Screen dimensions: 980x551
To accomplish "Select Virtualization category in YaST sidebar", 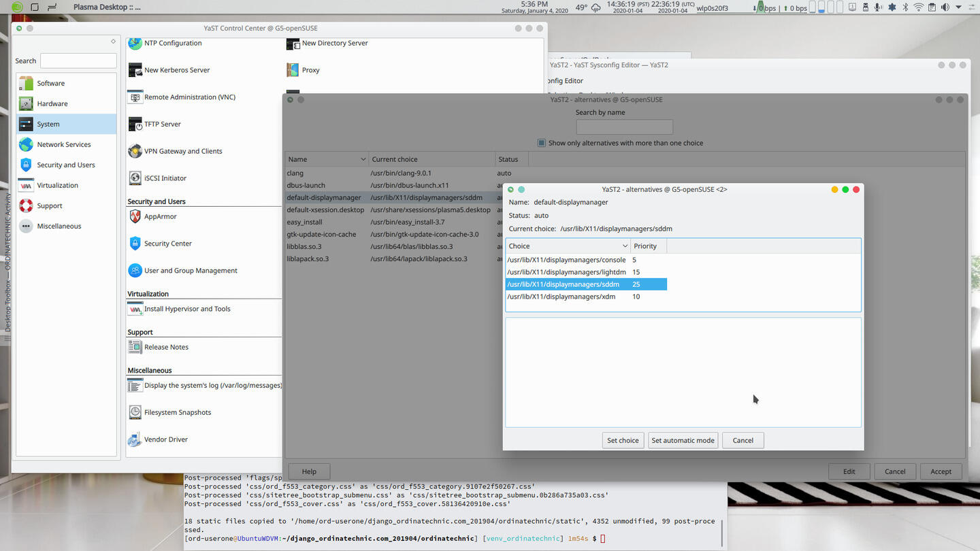I will point(67,185).
